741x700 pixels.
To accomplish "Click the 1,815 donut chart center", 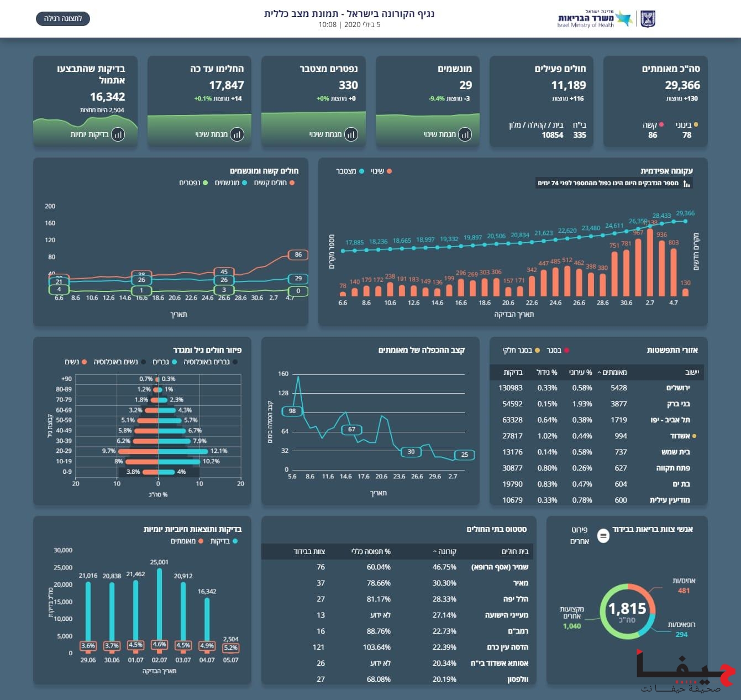I will [627, 612].
